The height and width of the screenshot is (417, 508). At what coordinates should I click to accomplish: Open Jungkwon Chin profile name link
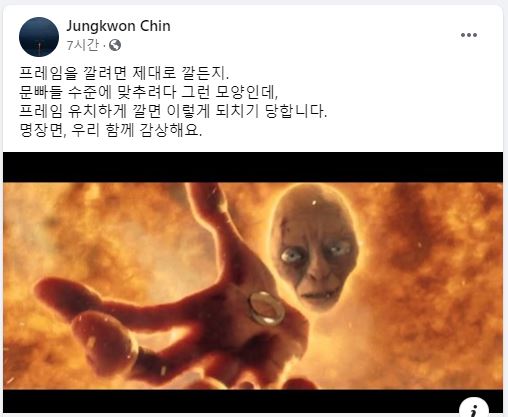point(118,26)
